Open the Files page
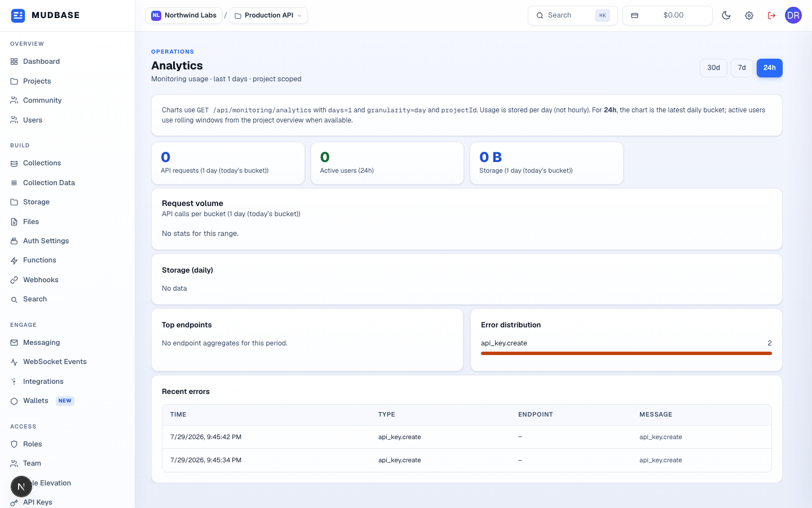Viewport: 812px width, 508px height. (67, 222)
